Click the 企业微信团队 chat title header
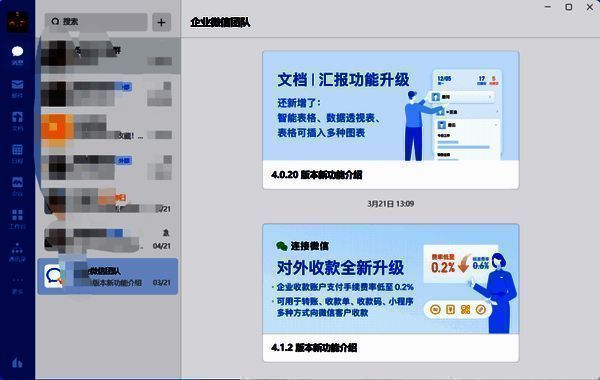The width and height of the screenshot is (600, 380). click(x=220, y=22)
